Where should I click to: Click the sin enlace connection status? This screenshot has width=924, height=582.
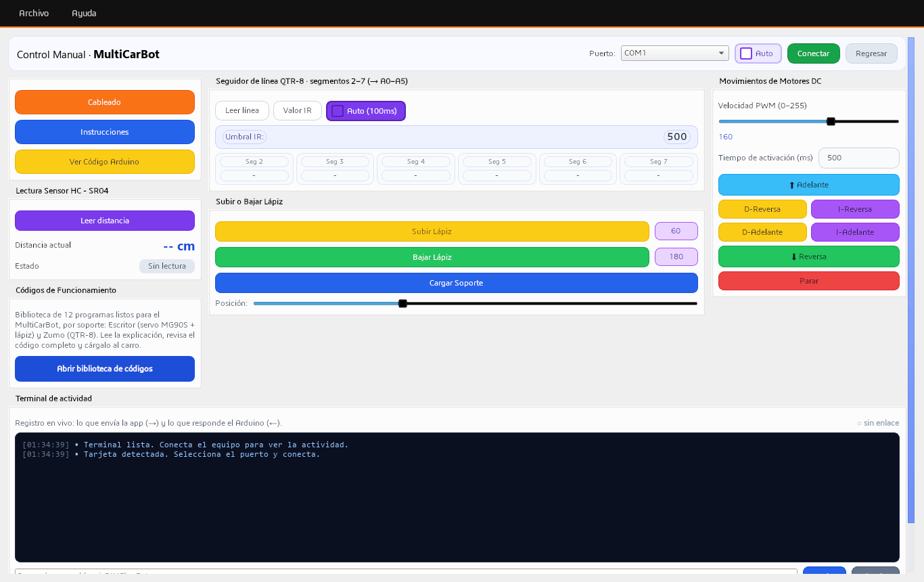click(878, 423)
